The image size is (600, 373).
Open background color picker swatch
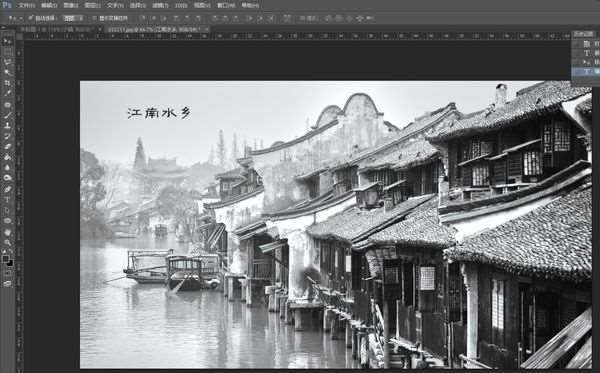click(10, 263)
